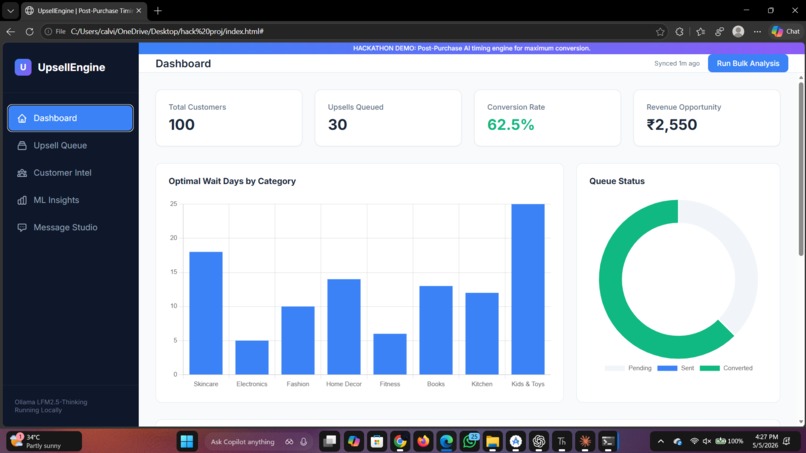The width and height of the screenshot is (806, 453).
Task: Open Microsoft Store from taskbar
Action: coord(377,441)
